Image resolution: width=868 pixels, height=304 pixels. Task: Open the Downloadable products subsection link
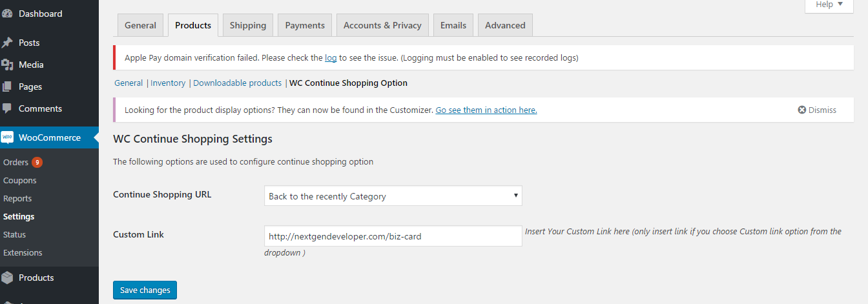click(x=237, y=83)
